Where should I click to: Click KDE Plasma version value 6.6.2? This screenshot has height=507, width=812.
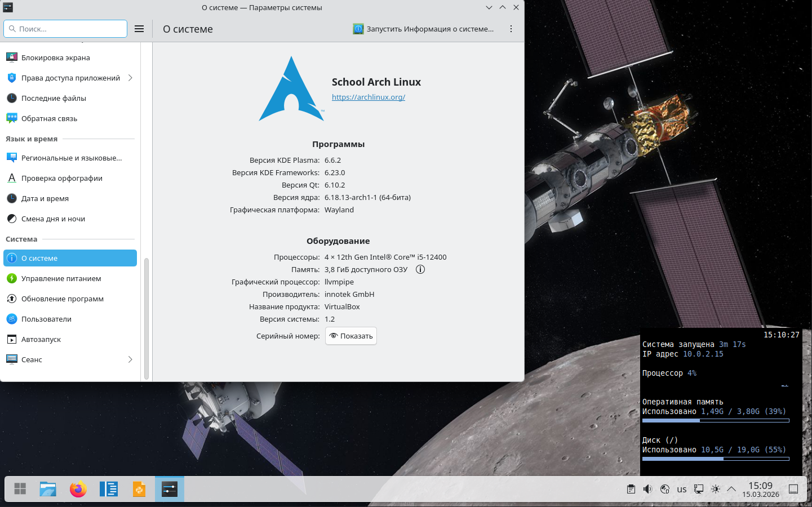coord(332,160)
